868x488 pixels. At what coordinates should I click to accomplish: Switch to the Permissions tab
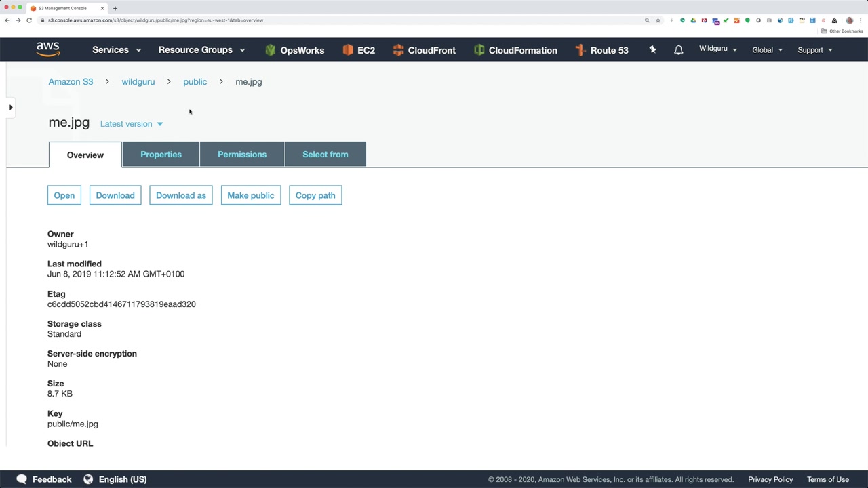pyautogui.click(x=242, y=155)
